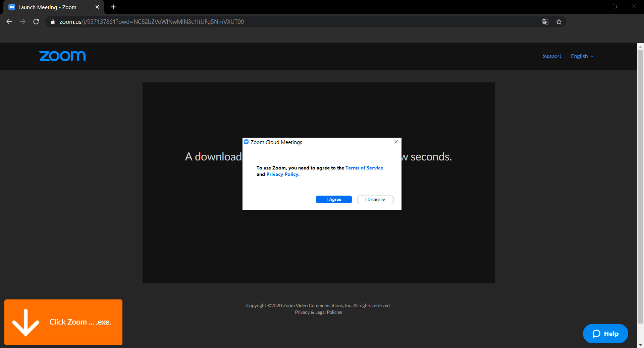Click the Zoom favicon in the tab

pyautogui.click(x=12, y=7)
